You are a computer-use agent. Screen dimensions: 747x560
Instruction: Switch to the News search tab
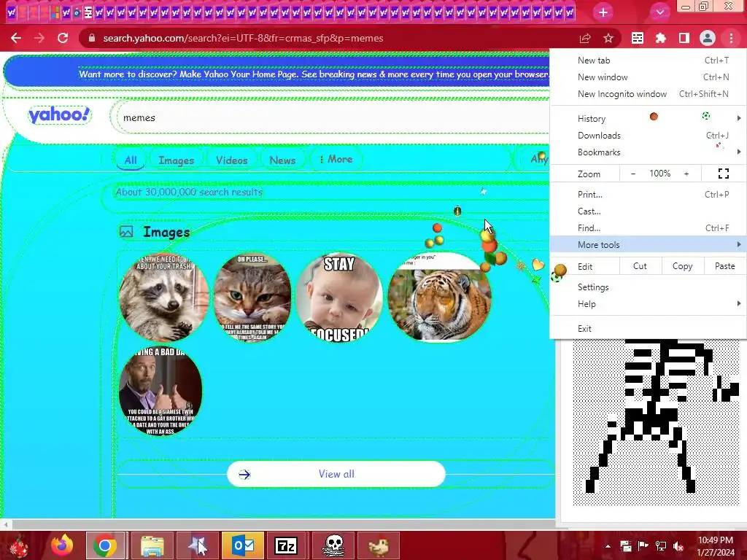pos(282,160)
